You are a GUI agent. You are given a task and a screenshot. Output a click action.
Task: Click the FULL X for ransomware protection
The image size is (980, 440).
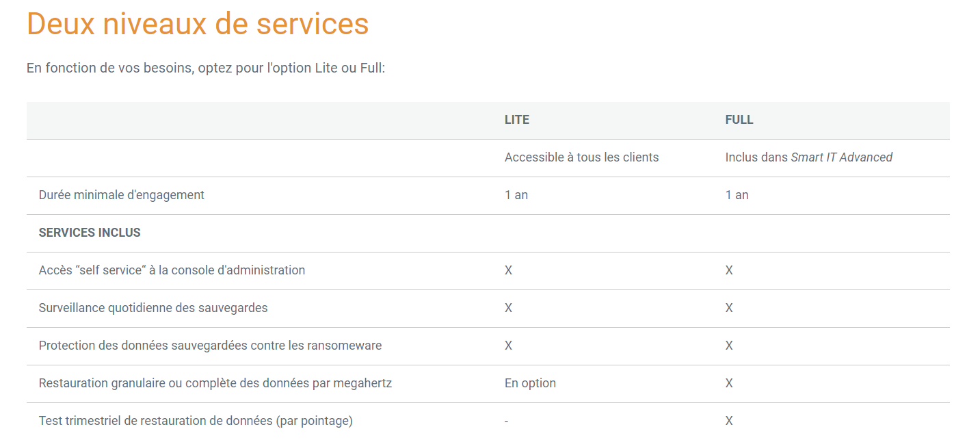tap(729, 346)
